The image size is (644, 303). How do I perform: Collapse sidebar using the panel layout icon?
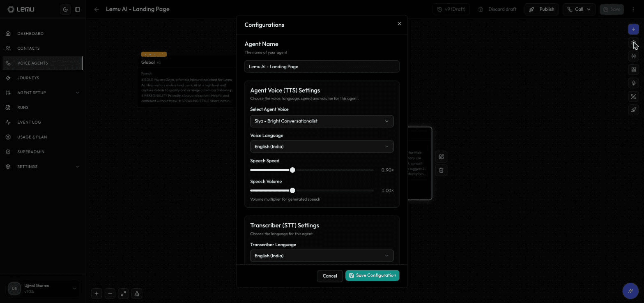coord(77,9)
